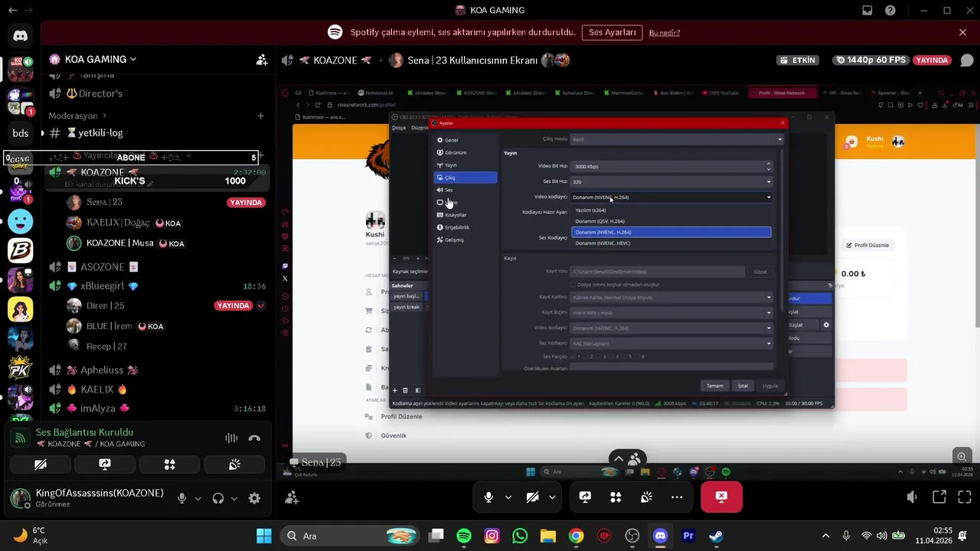Adjust the stream volume speaker icon
The width and height of the screenshot is (980, 551).
click(912, 497)
